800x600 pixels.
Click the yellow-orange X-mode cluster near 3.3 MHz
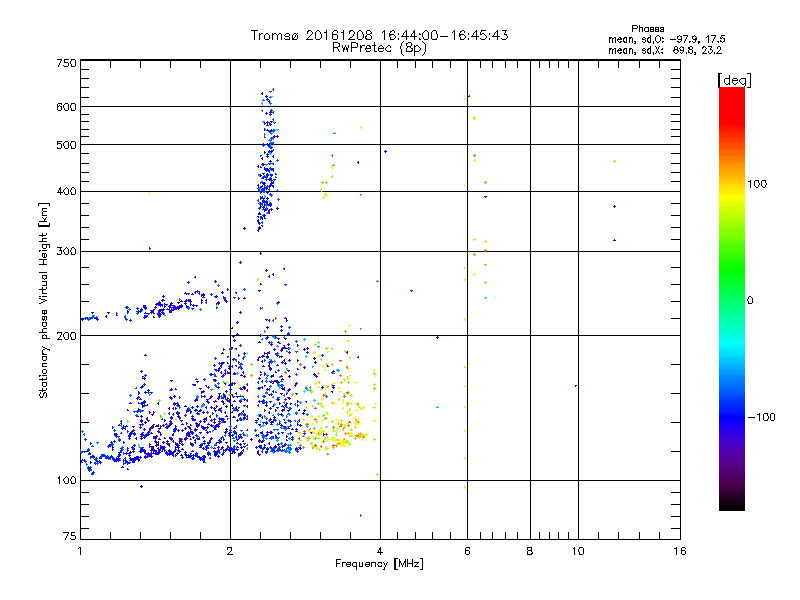(334, 395)
